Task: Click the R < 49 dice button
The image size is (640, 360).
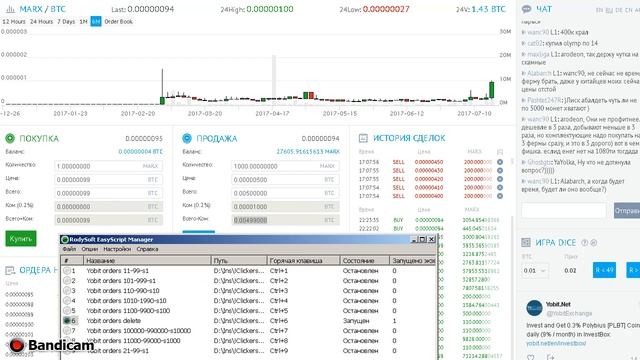Action: click(604, 270)
